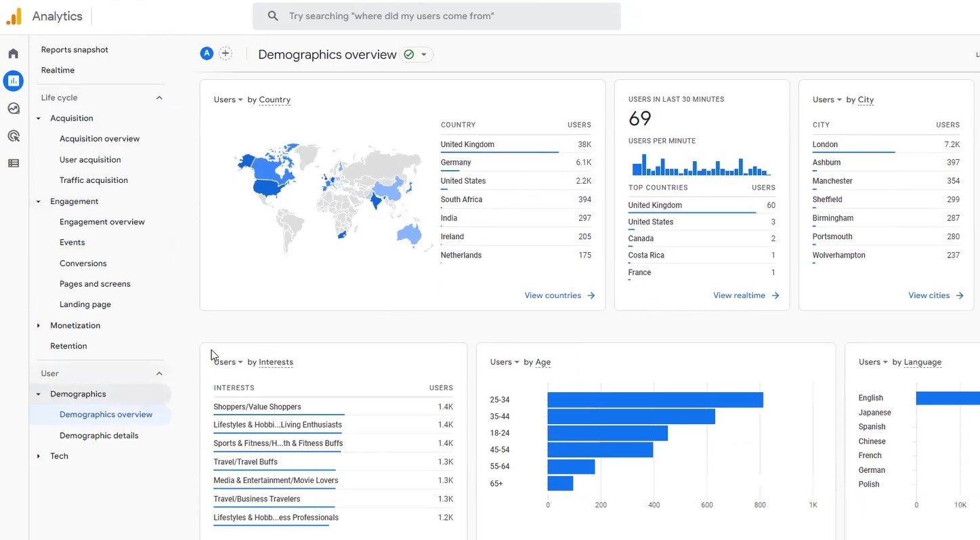Select the 25-34 age bar
The height and width of the screenshot is (540, 980).
pos(654,400)
